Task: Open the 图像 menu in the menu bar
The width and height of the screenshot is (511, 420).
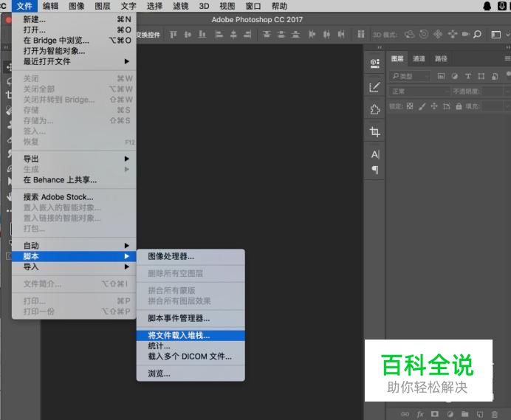Action: [x=77, y=6]
